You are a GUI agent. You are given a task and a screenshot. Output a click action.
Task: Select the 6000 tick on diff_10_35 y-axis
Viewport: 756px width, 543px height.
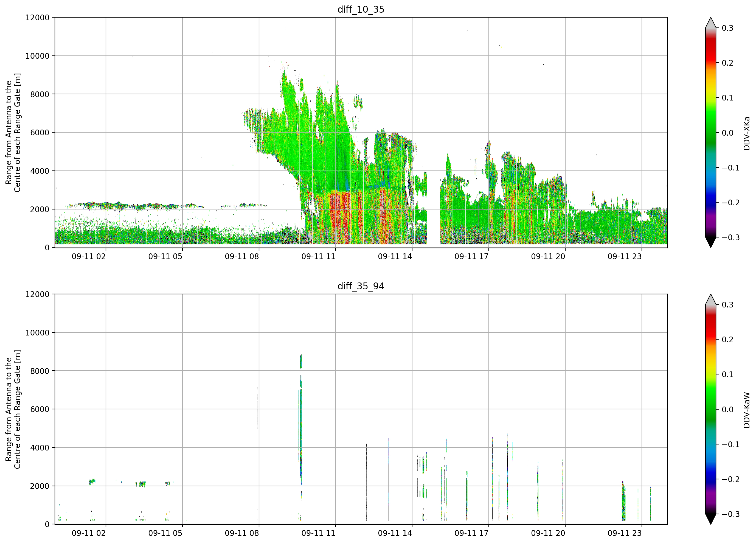click(40, 132)
